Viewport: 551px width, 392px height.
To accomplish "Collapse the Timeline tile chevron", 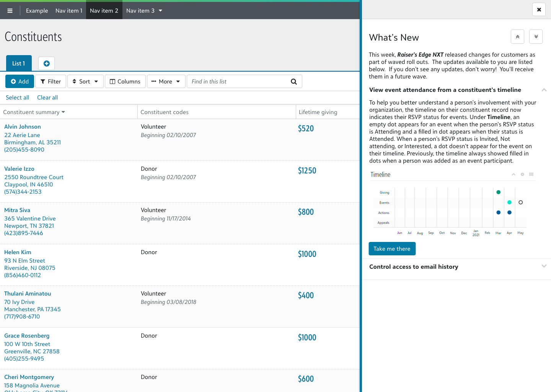I will tap(514, 175).
